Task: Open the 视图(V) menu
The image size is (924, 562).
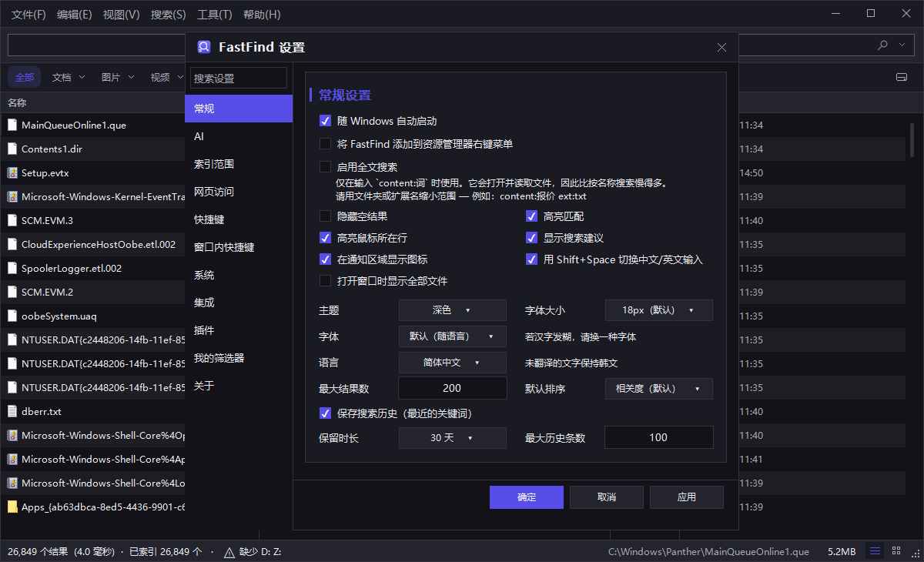Action: (122, 15)
